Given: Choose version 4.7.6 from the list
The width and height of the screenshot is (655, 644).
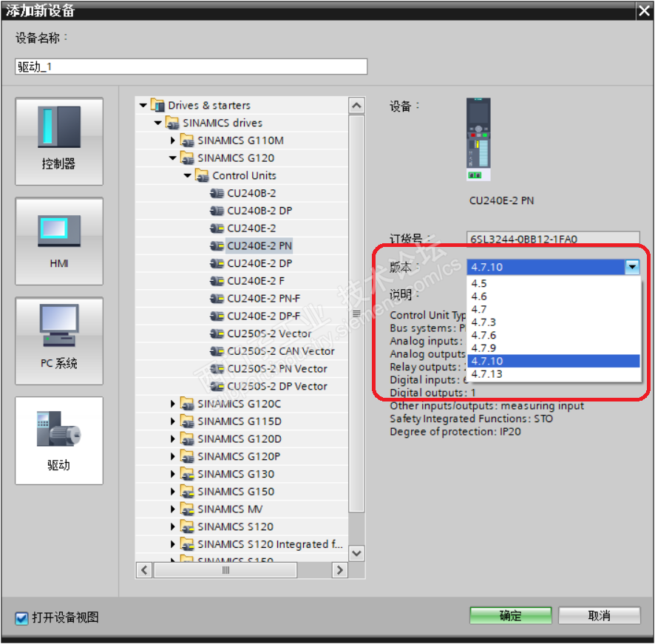Looking at the screenshot, I should pos(554,335).
